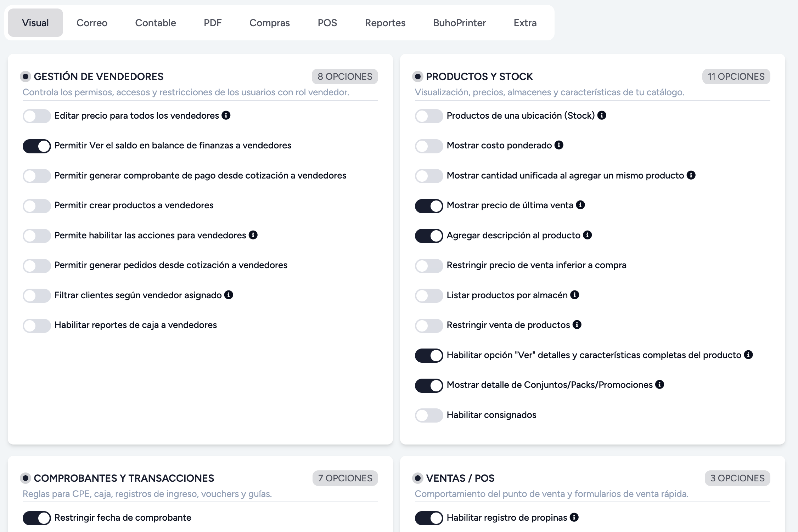
Task: Turn off Habilitar registro de propinas
Action: pyautogui.click(x=429, y=518)
